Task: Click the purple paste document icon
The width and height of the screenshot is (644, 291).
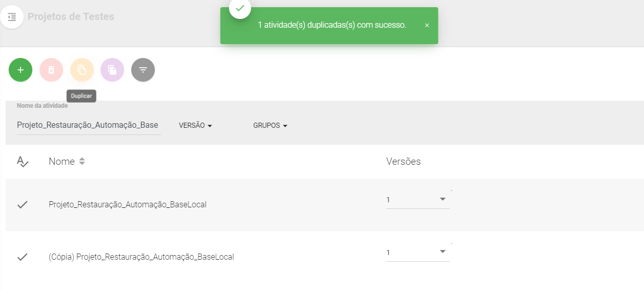Action: pos(112,70)
